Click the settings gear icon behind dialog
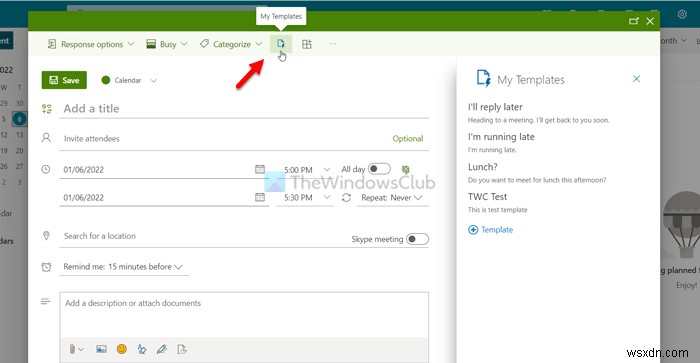Viewport: 700px width, 363px height. coord(682,14)
